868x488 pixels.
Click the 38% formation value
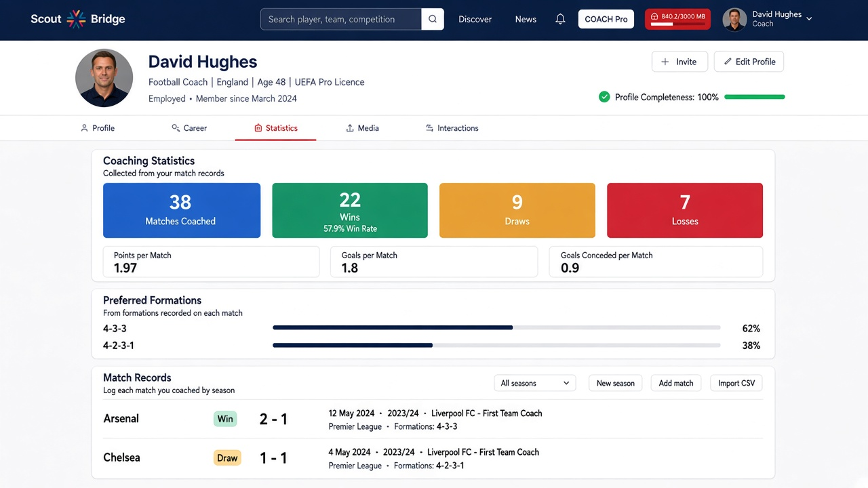click(751, 346)
